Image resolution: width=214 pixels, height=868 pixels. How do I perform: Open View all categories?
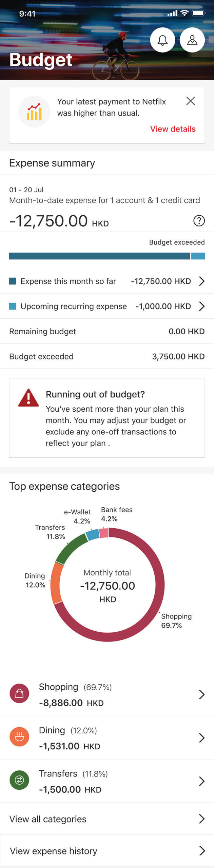(x=107, y=819)
